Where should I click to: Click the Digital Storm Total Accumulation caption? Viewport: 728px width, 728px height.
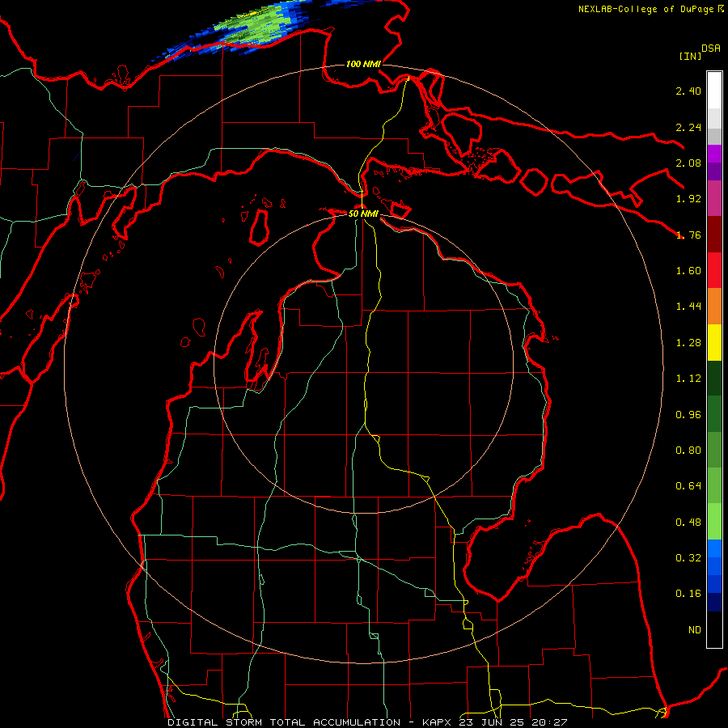tap(368, 722)
